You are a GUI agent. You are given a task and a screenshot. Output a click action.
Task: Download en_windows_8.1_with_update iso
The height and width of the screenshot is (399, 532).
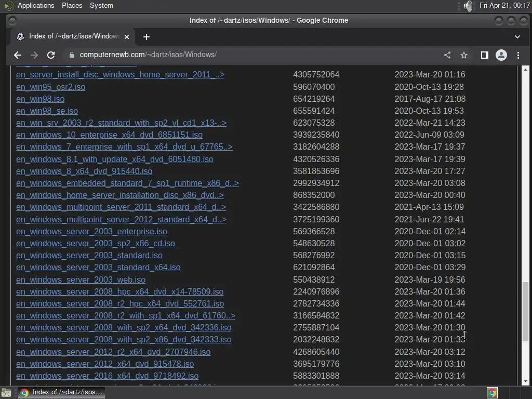(x=115, y=159)
